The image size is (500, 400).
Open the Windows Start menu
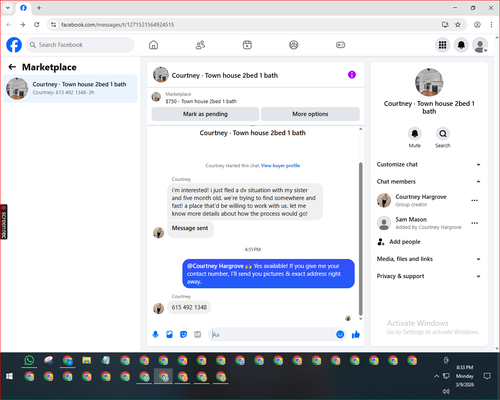pyautogui.click(x=9, y=376)
